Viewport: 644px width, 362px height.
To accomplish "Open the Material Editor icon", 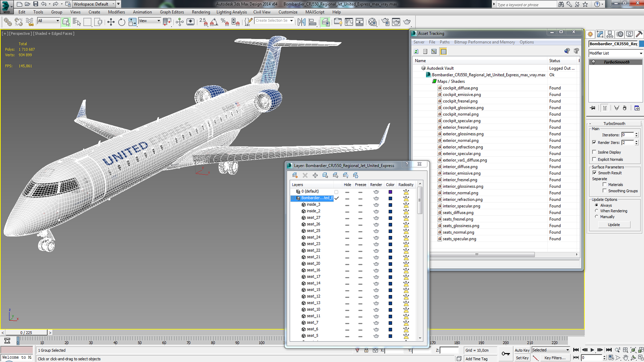I will (x=372, y=22).
